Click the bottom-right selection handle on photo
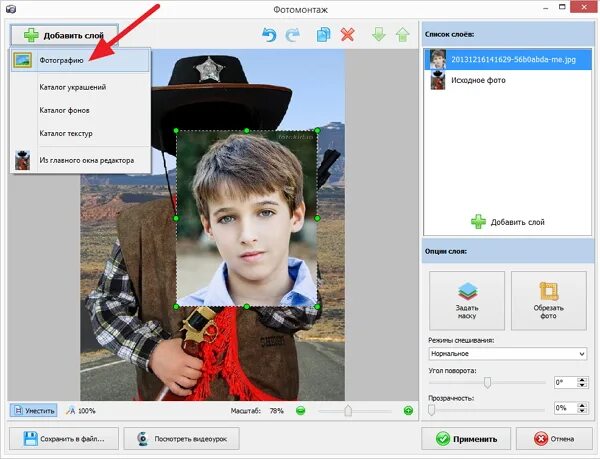Viewport: 600px width, 459px height. tap(317, 307)
